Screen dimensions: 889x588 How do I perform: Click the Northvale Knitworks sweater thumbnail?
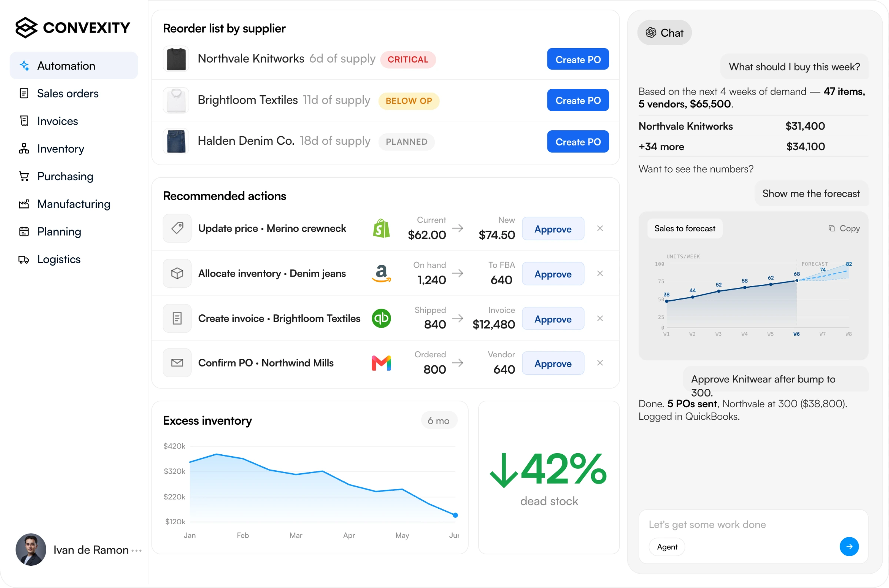[176, 59]
